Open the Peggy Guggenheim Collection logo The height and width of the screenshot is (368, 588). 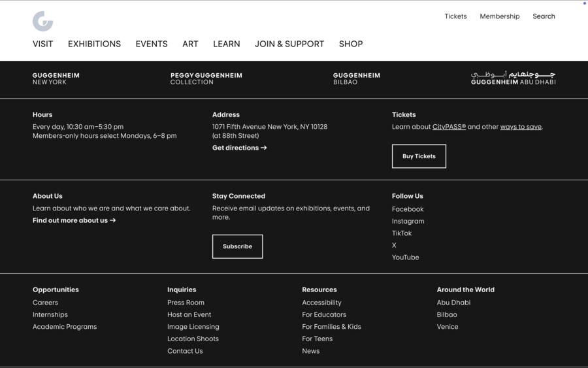(x=206, y=78)
